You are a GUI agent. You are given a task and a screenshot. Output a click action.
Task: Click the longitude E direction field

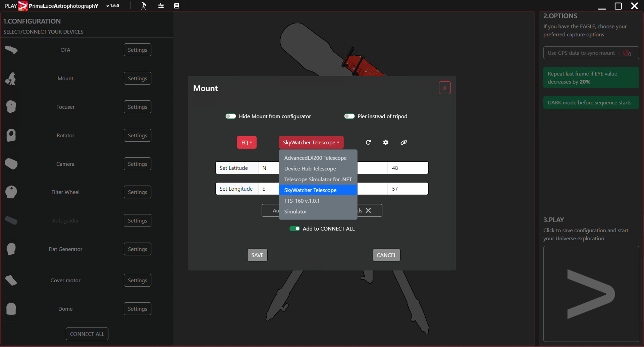(268, 189)
